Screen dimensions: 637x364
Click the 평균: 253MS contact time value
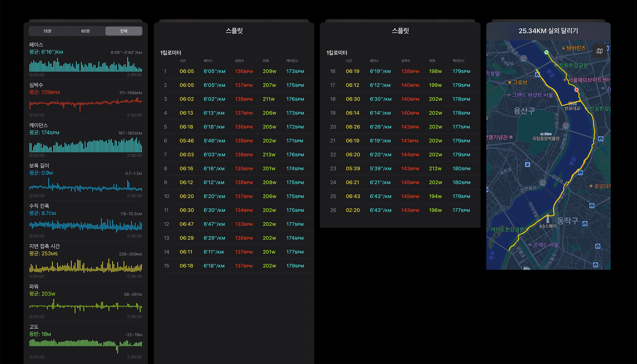click(43, 254)
